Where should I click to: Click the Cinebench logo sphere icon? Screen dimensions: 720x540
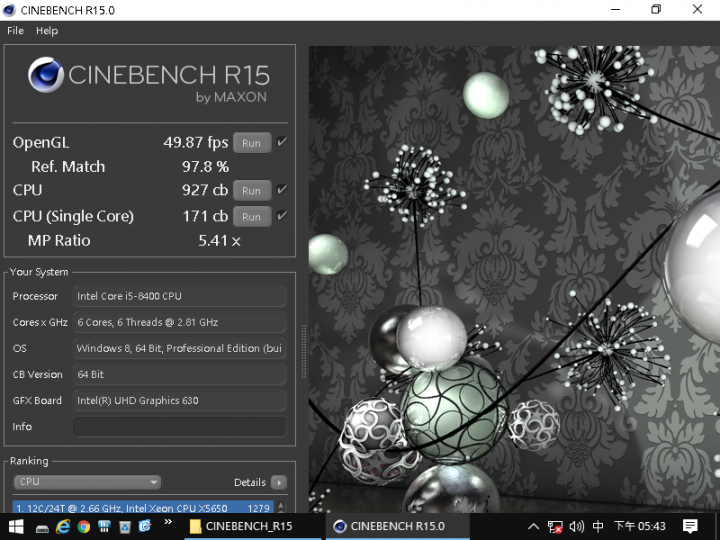tap(45, 75)
